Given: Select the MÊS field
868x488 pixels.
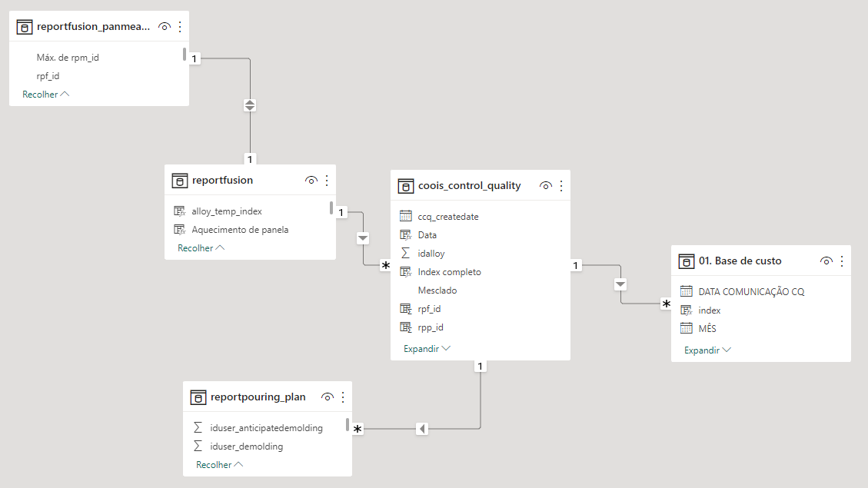Looking at the screenshot, I should coord(707,329).
